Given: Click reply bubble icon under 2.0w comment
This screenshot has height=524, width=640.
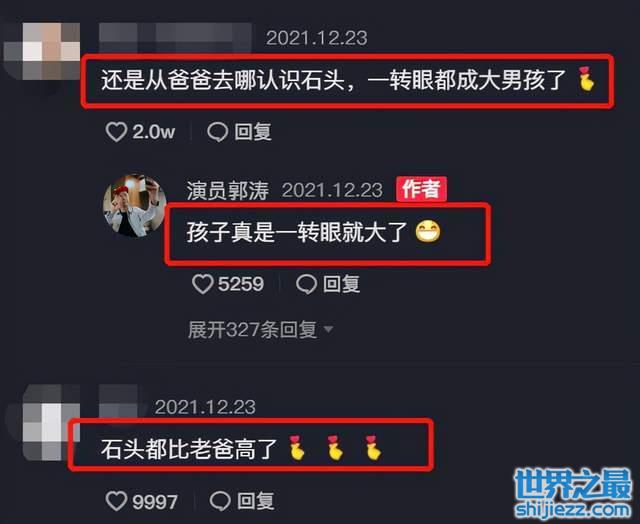Looking at the screenshot, I should [x=218, y=132].
